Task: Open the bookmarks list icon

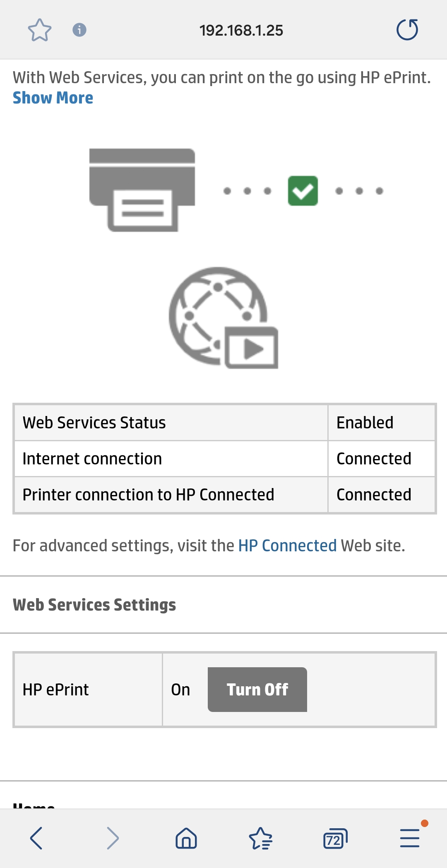Action: pos(260,838)
